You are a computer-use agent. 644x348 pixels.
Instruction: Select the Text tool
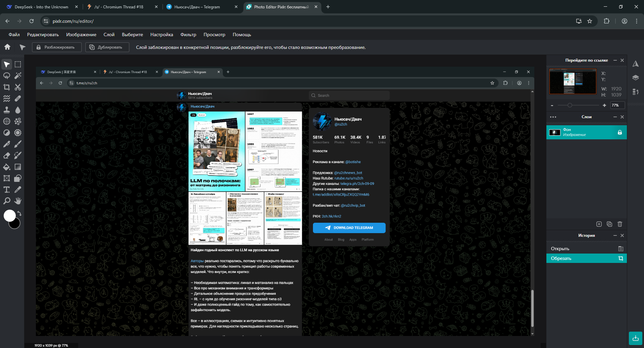(x=7, y=190)
